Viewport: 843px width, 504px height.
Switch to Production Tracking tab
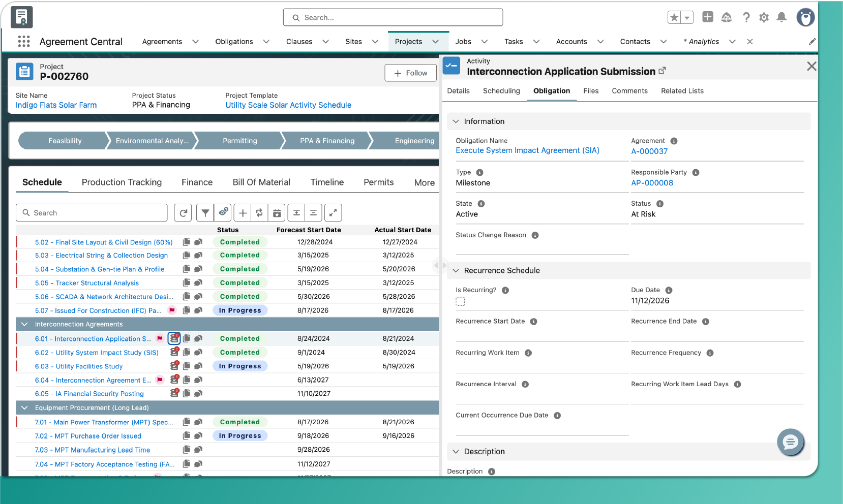click(x=122, y=182)
